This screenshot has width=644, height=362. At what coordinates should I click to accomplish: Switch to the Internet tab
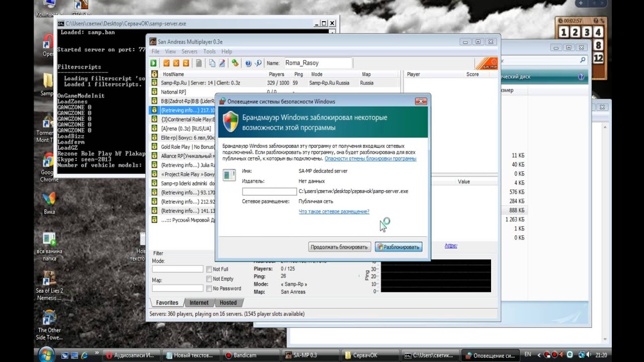199,303
